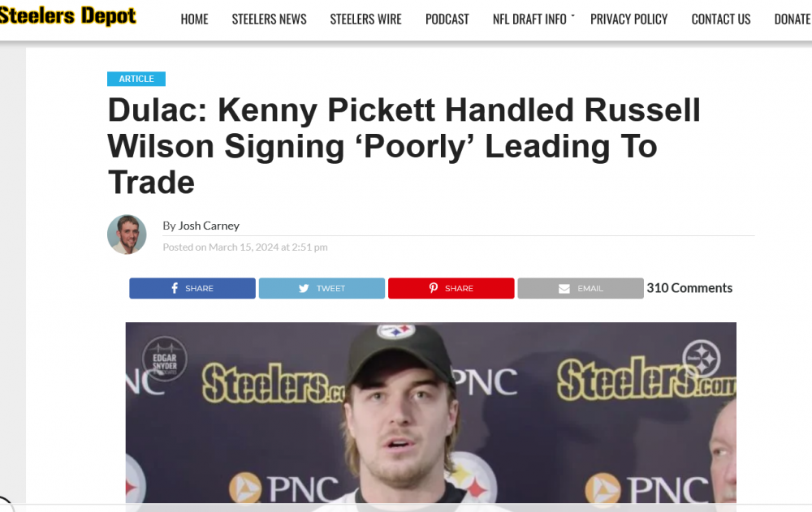
Task: Click the Article category tag
Action: coord(136,79)
